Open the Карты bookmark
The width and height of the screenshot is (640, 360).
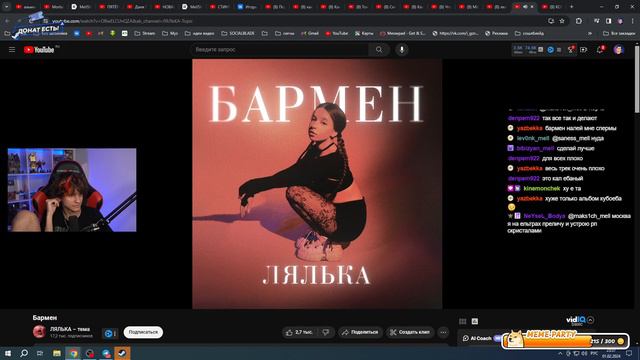pyautogui.click(x=364, y=33)
